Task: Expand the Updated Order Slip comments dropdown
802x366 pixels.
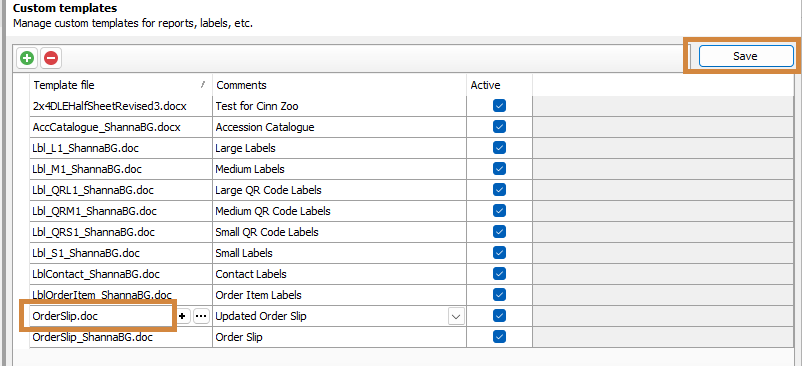Action: pos(456,317)
